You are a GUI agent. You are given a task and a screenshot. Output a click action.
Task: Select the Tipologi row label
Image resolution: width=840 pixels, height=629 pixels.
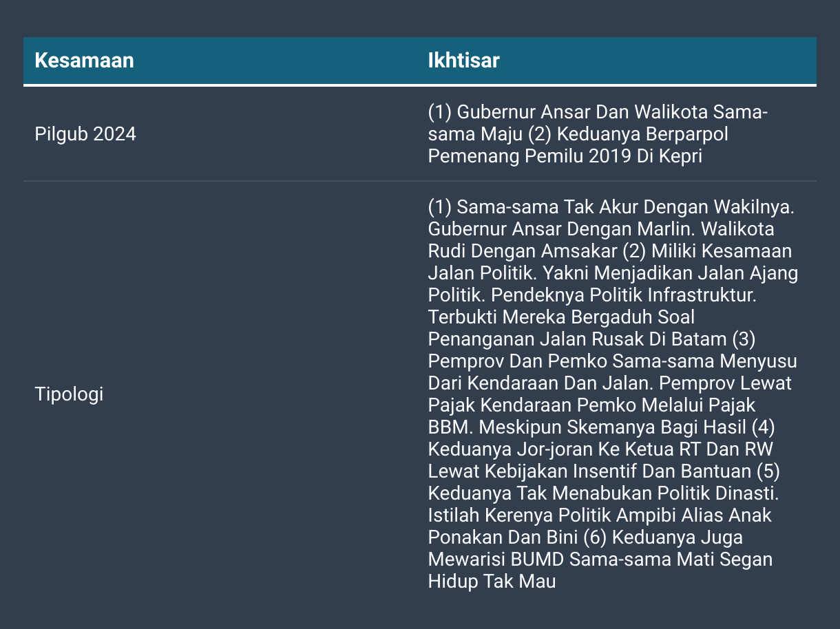69,394
